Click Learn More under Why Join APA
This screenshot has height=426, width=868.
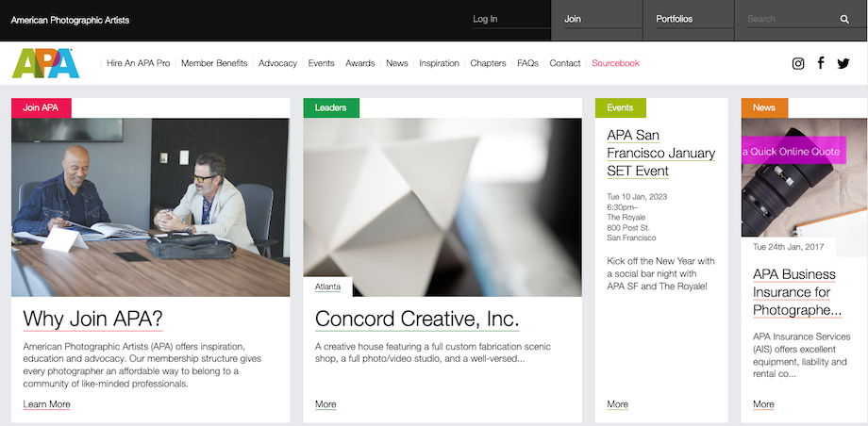point(46,404)
